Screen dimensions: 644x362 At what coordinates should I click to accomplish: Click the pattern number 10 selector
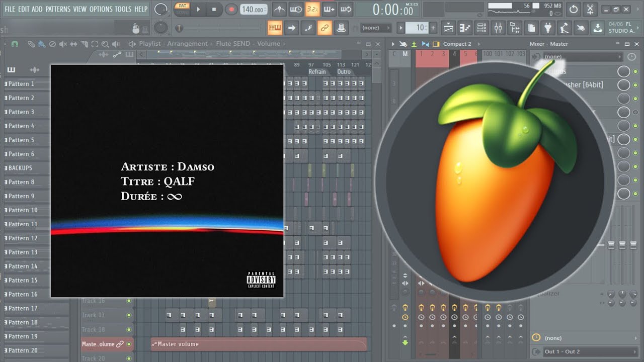417,28
